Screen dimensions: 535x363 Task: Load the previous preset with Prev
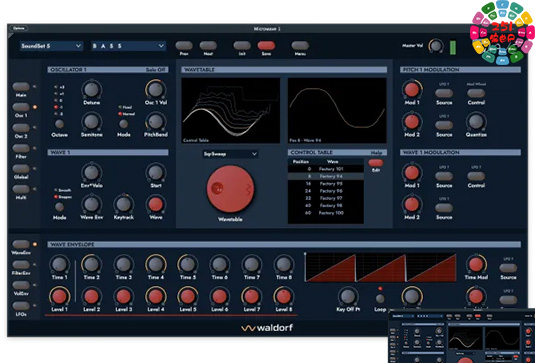184,46
